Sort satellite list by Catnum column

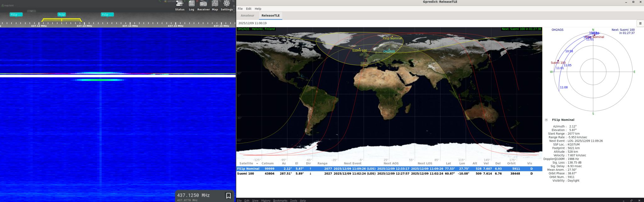(x=268, y=163)
